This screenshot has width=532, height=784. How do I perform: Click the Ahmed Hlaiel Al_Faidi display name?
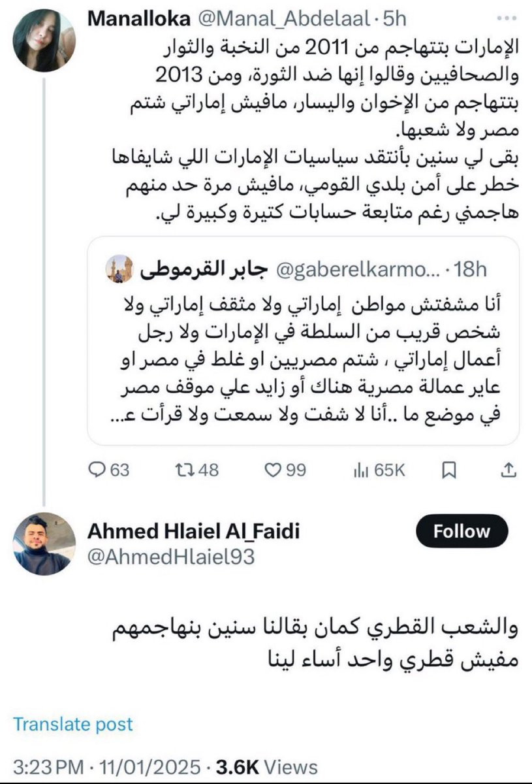point(193,531)
